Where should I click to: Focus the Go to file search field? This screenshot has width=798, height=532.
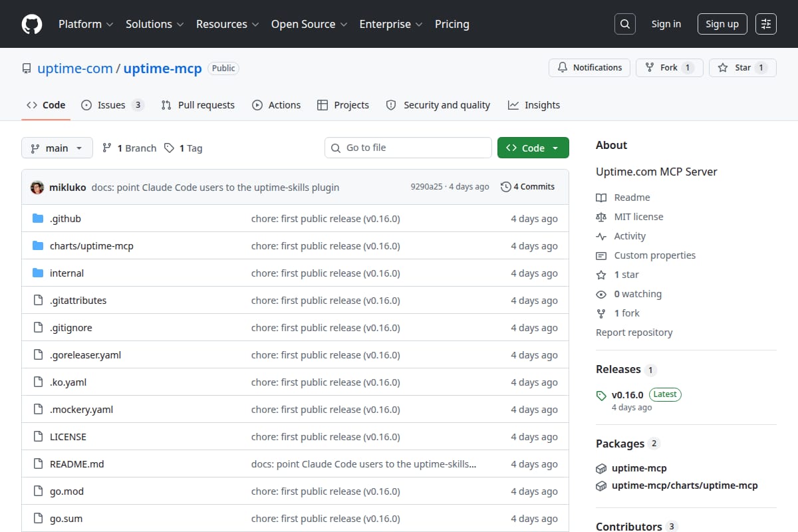pyautogui.click(x=408, y=148)
